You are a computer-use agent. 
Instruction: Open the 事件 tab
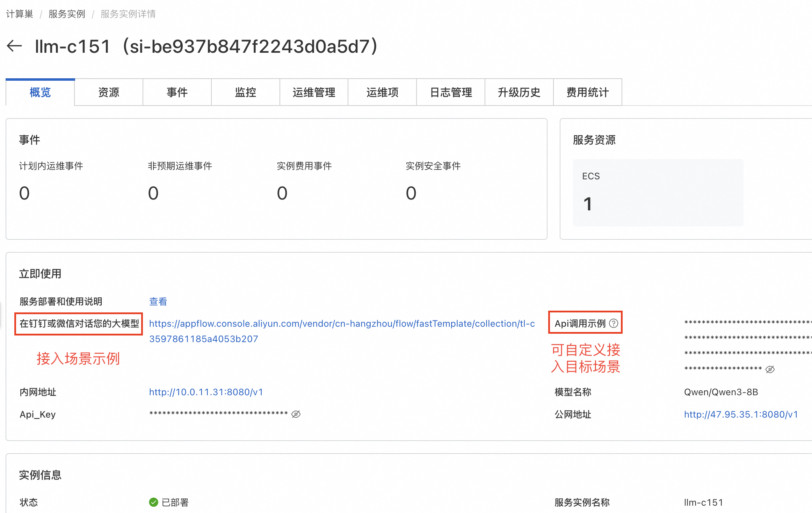[177, 92]
